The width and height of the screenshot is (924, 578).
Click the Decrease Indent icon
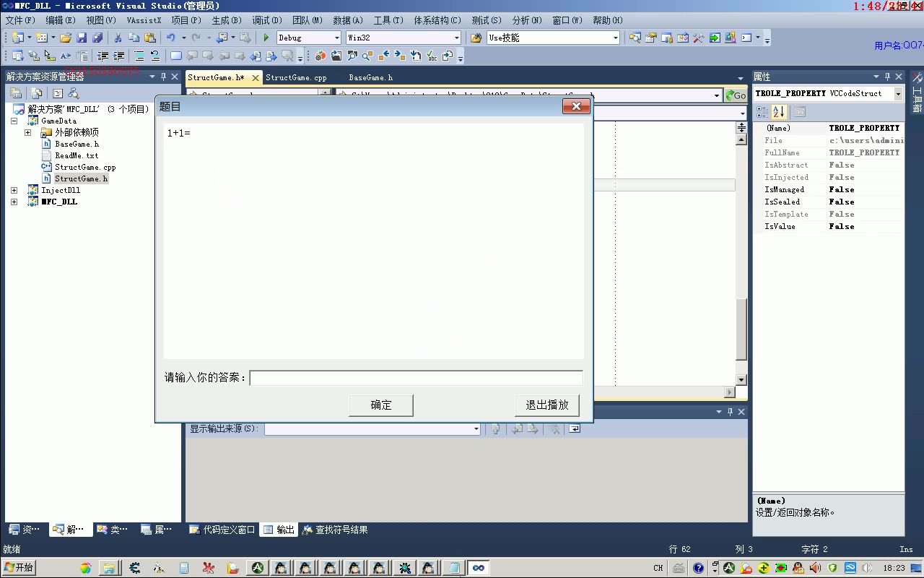click(x=103, y=56)
